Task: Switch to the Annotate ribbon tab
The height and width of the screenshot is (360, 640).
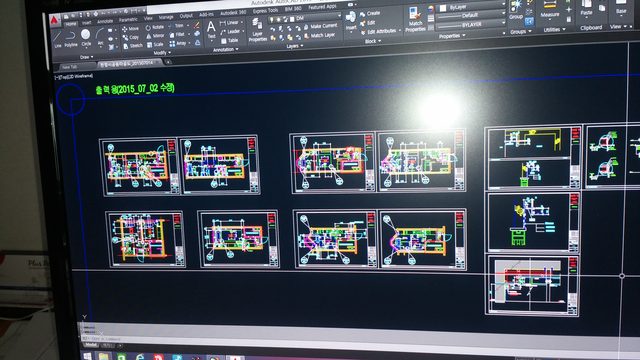Action: (x=105, y=21)
